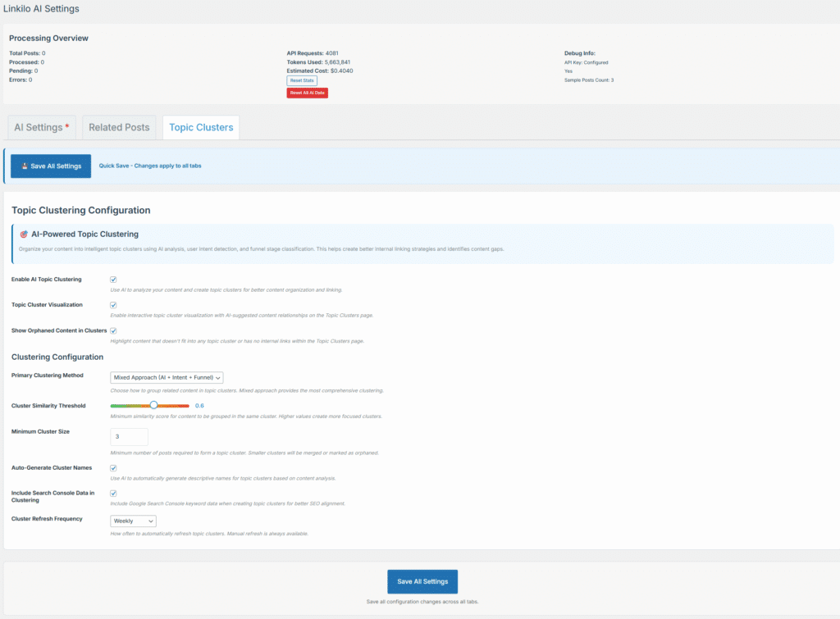Open the Related Posts tab
The height and width of the screenshot is (619, 840).
point(119,128)
